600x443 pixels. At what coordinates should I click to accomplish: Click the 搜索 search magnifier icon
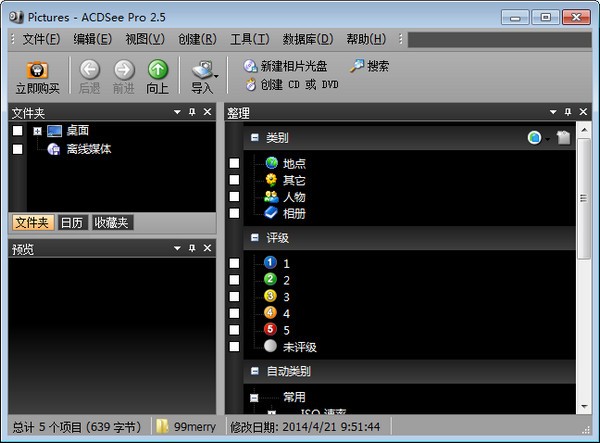[x=356, y=66]
